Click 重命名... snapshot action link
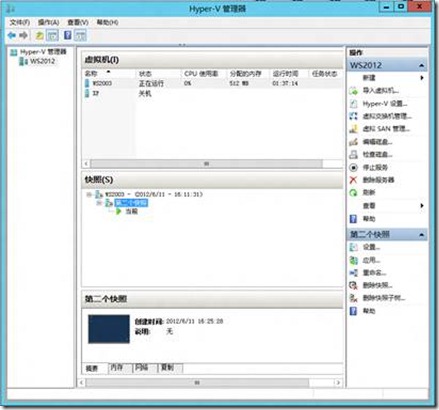439x410 pixels. [x=374, y=273]
